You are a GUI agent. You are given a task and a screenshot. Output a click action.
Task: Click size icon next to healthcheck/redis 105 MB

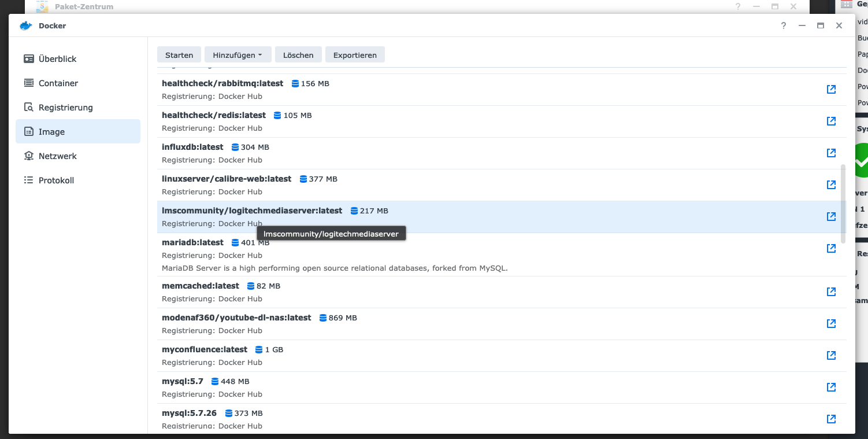coord(277,115)
